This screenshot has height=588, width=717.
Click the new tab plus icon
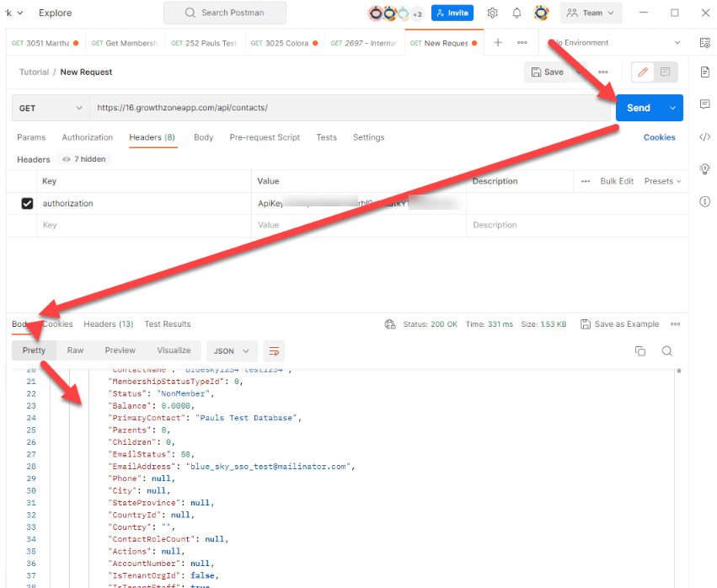[498, 42]
